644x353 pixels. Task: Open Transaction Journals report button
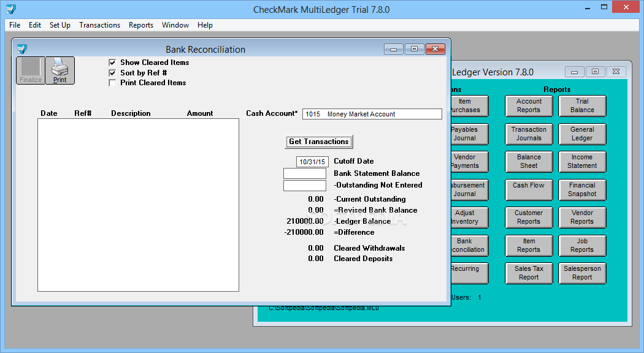point(529,134)
